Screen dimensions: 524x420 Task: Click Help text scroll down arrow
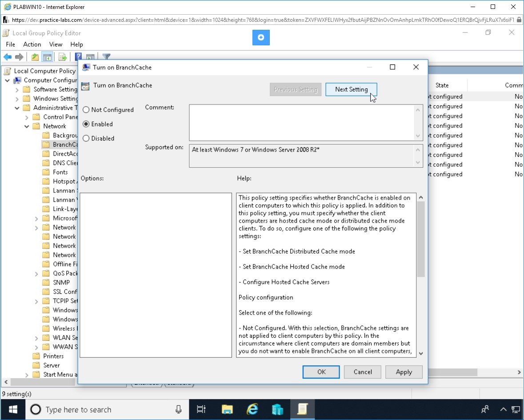click(421, 353)
